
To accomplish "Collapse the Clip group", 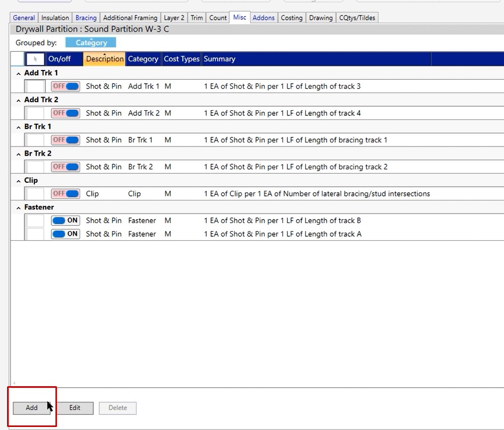I will pyautogui.click(x=19, y=180).
